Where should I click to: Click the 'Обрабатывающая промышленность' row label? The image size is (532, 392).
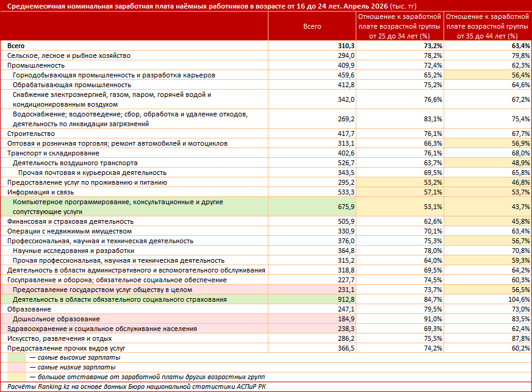click(72, 85)
